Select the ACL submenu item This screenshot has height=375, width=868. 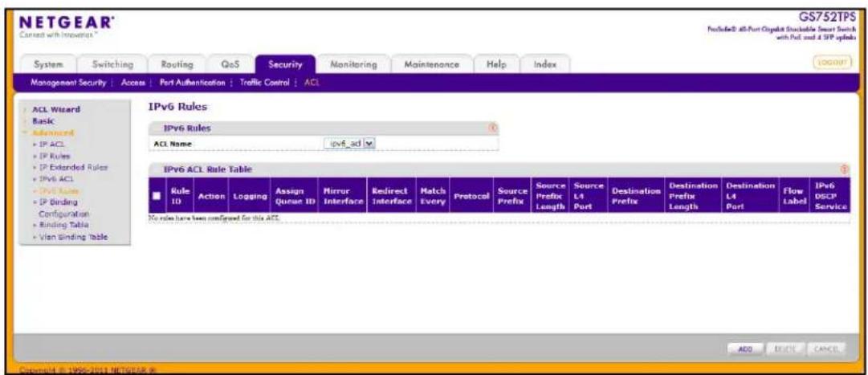click(312, 83)
